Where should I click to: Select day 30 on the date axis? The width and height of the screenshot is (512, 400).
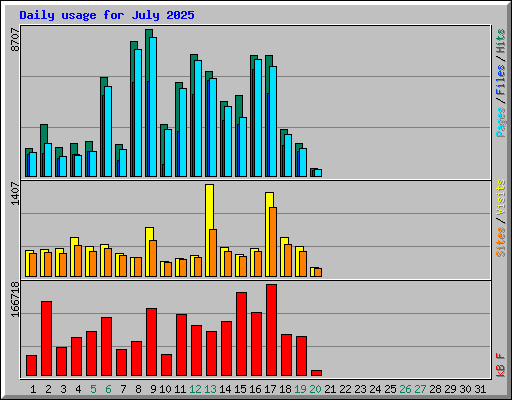pyautogui.click(x=465, y=389)
